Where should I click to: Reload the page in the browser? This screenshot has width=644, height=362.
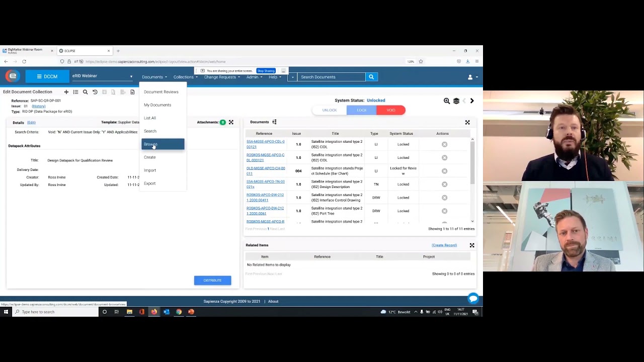tap(24, 61)
